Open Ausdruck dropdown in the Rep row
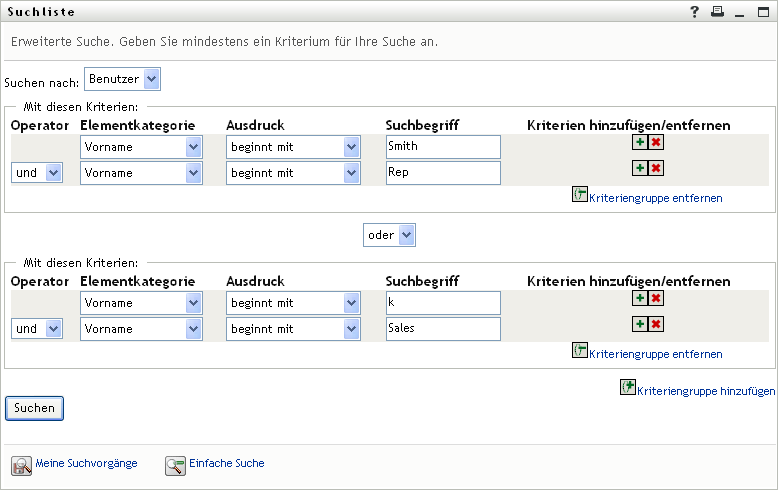This screenshot has height=490, width=778. (x=293, y=173)
